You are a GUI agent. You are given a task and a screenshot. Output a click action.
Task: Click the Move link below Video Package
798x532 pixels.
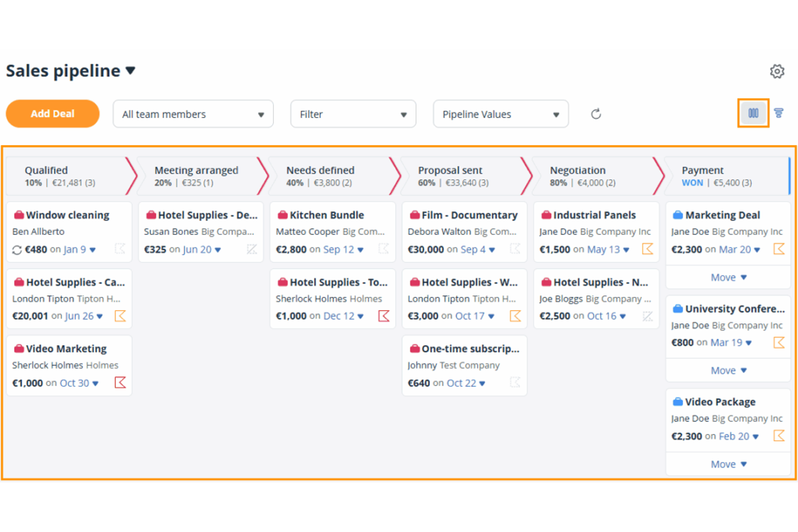tap(727, 464)
